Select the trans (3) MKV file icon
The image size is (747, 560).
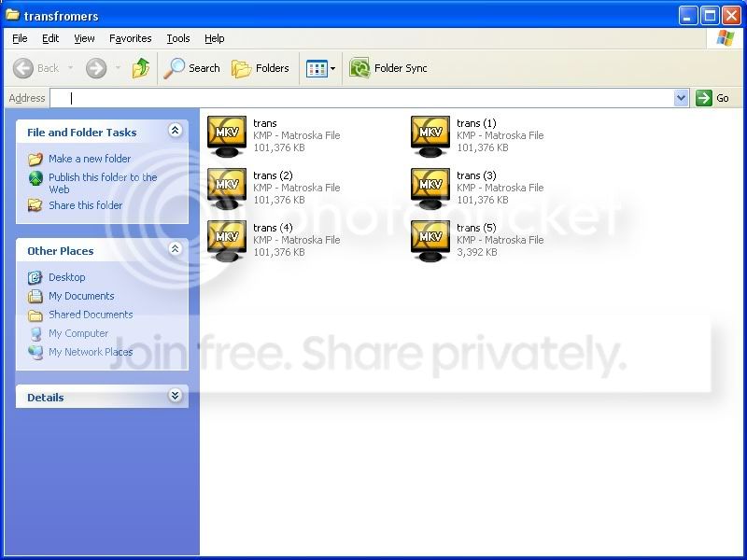(x=430, y=189)
